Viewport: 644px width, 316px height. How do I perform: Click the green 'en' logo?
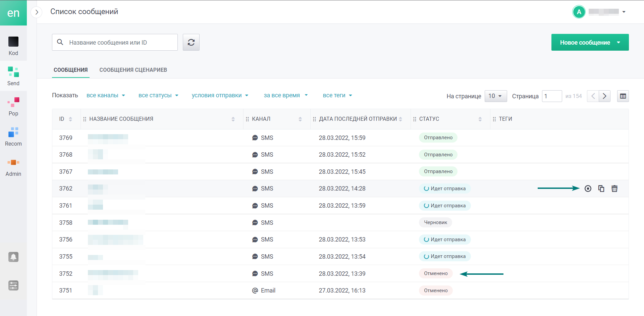[13, 13]
